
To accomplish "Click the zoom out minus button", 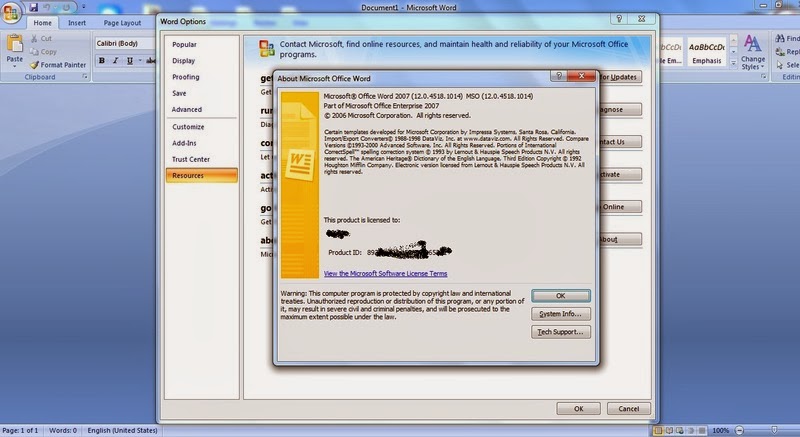I will point(739,431).
